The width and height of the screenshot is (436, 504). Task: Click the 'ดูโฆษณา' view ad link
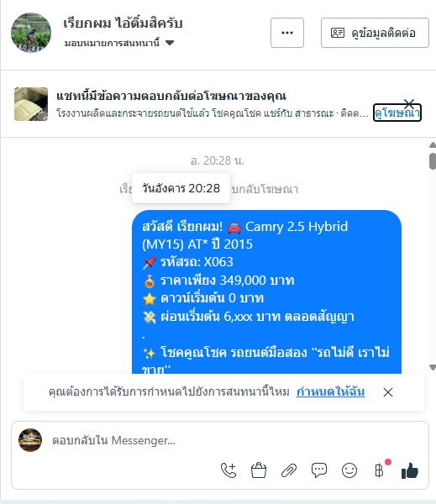pyautogui.click(x=397, y=113)
